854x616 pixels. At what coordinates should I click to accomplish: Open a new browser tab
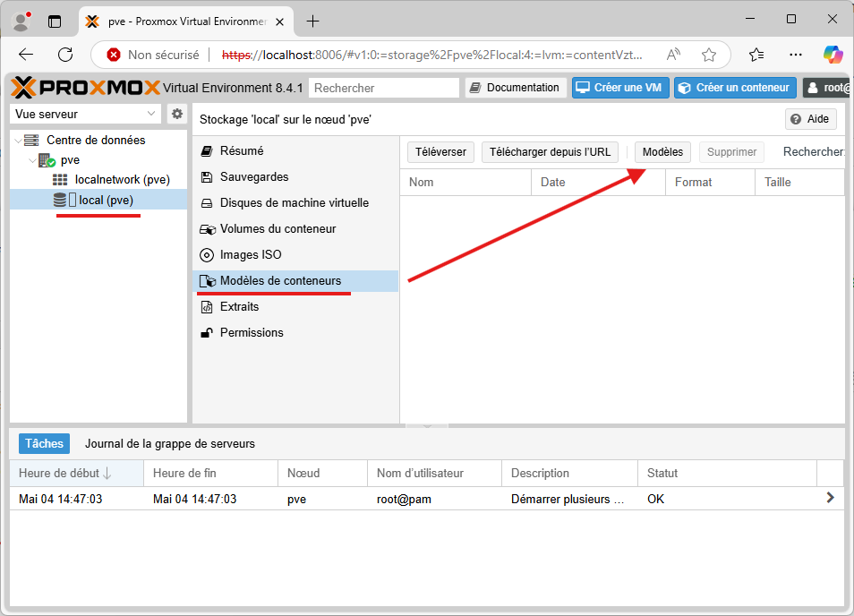312,21
